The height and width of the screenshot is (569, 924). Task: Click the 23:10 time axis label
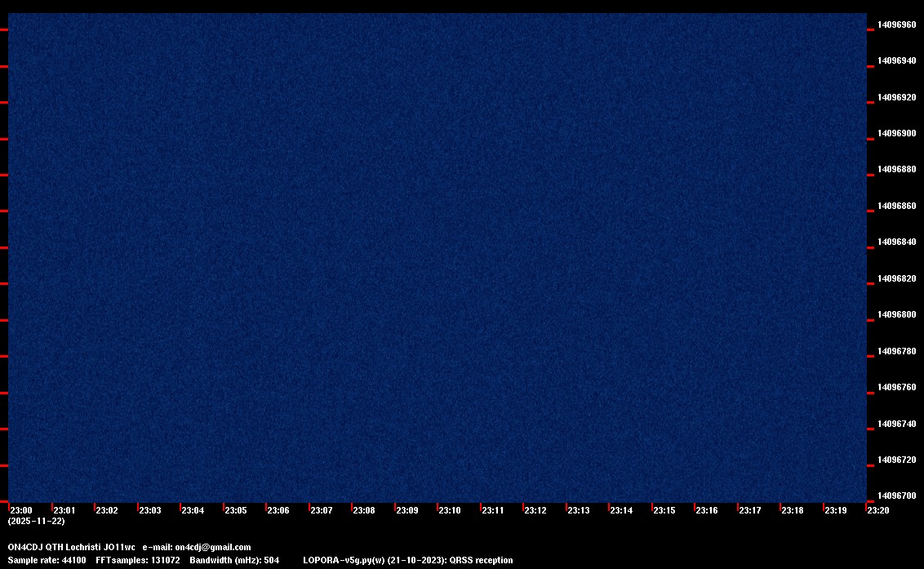coord(450,510)
